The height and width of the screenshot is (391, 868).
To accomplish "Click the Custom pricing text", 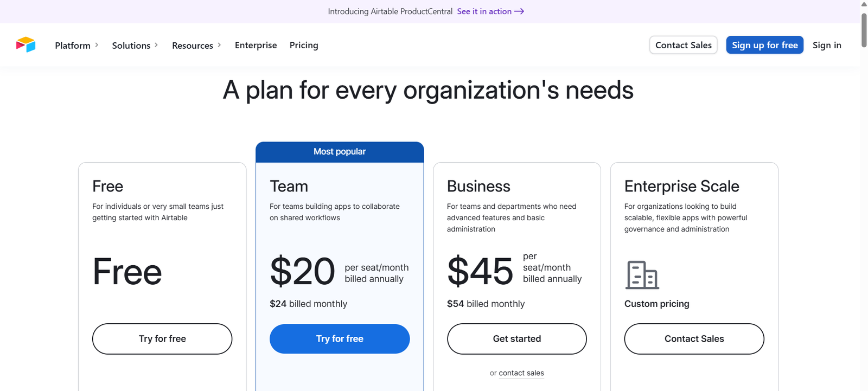I will point(657,304).
